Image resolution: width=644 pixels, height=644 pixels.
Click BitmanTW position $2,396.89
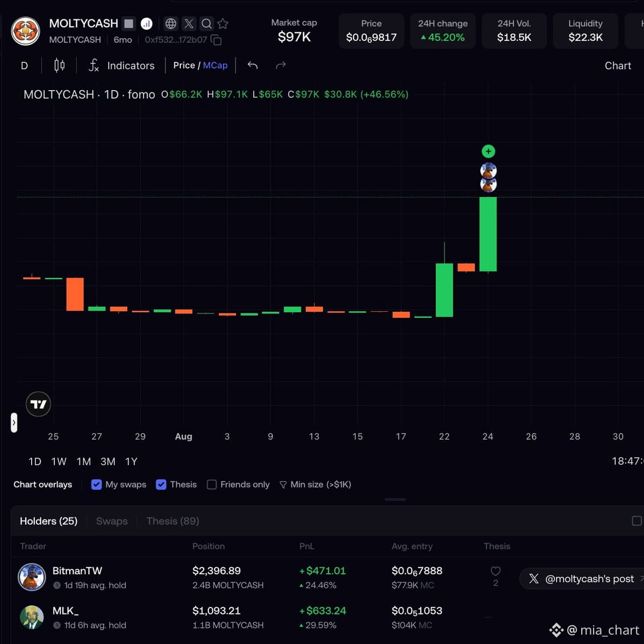click(x=217, y=571)
